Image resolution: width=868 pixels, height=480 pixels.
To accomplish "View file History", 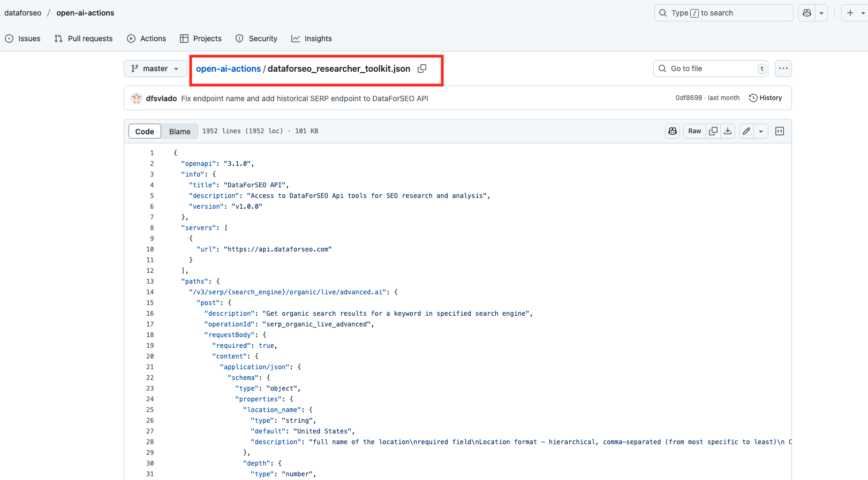I will click(x=765, y=98).
